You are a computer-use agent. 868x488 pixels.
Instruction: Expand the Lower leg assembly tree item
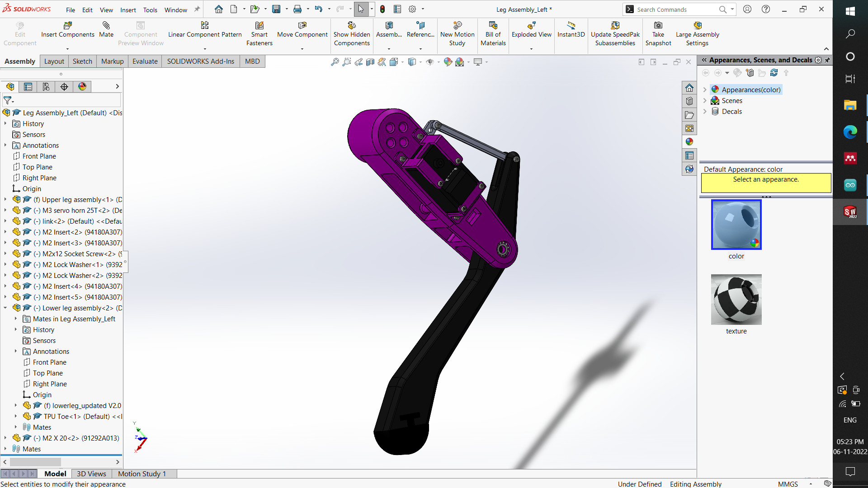(5, 308)
